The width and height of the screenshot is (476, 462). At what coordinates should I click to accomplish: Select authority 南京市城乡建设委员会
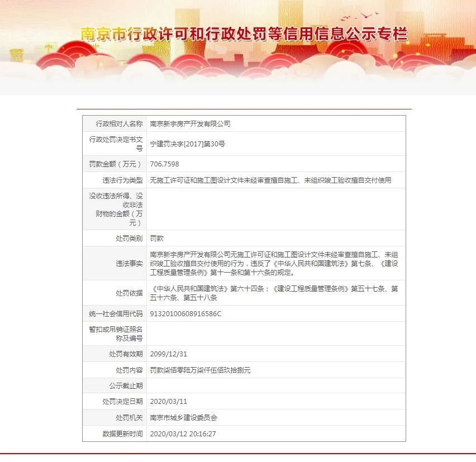tap(183, 418)
